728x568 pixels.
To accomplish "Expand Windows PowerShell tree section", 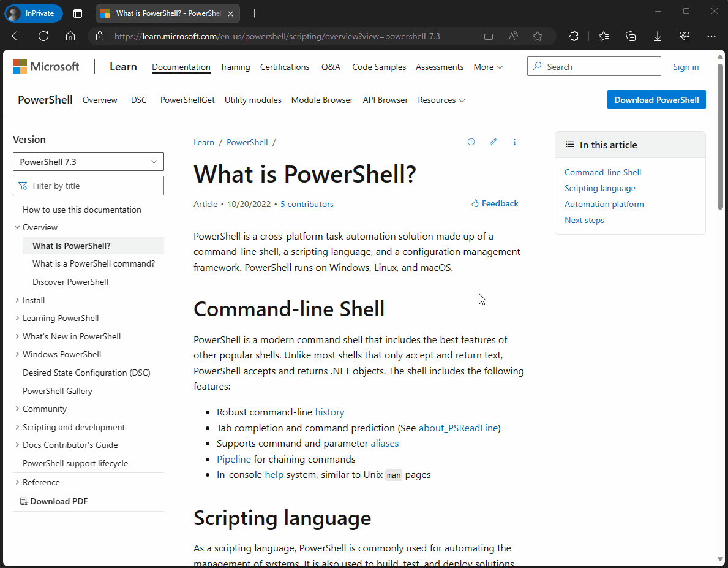I will click(17, 354).
